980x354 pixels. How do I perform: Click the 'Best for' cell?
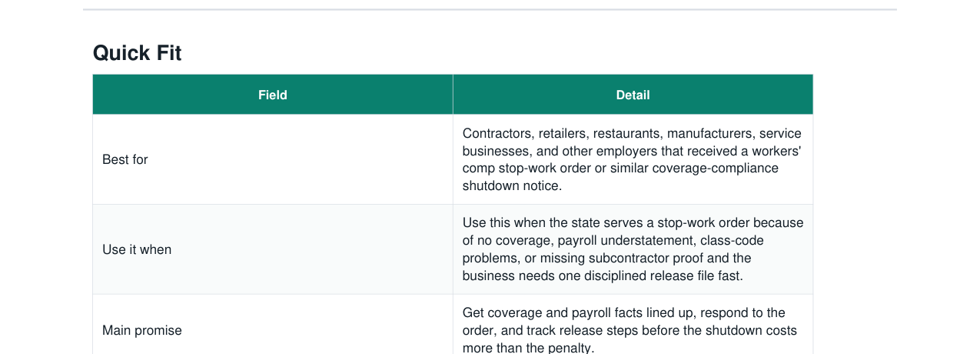pyautogui.click(x=273, y=159)
